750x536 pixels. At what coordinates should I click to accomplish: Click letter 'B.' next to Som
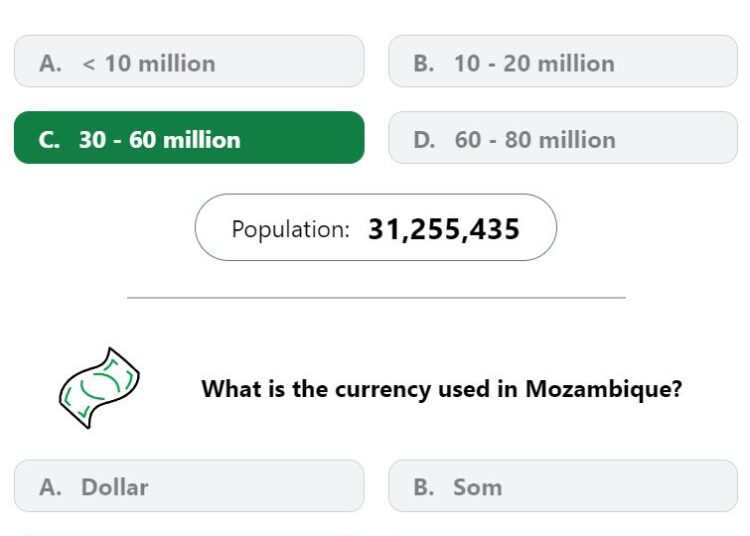[x=424, y=488]
